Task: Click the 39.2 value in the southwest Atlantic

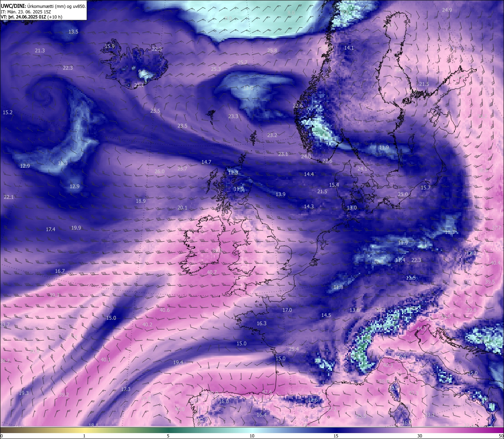Action: (64, 395)
